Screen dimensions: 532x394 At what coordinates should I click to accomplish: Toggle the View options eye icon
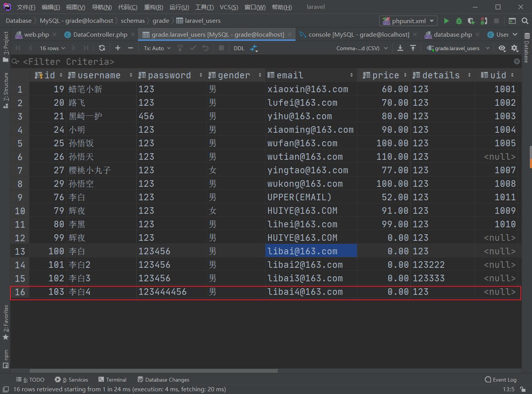pyautogui.click(x=502, y=48)
